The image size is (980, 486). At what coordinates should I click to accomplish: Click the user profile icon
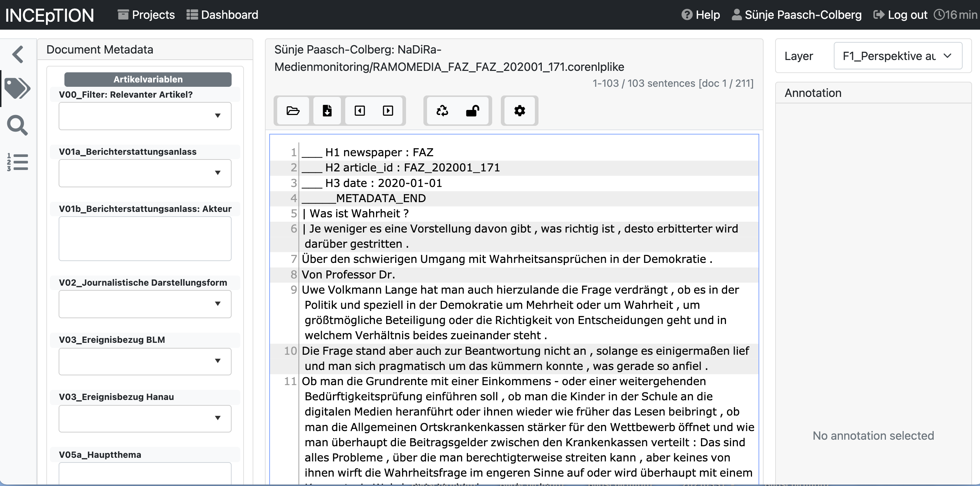(736, 15)
